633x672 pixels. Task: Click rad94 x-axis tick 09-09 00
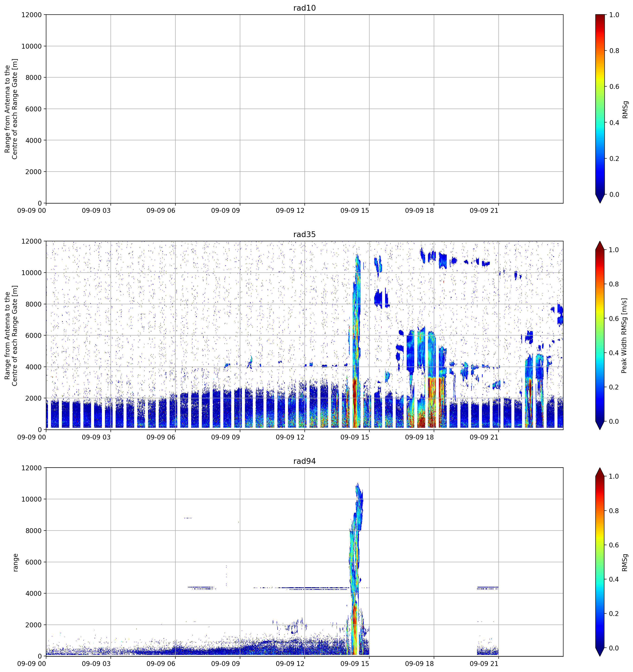point(32,664)
